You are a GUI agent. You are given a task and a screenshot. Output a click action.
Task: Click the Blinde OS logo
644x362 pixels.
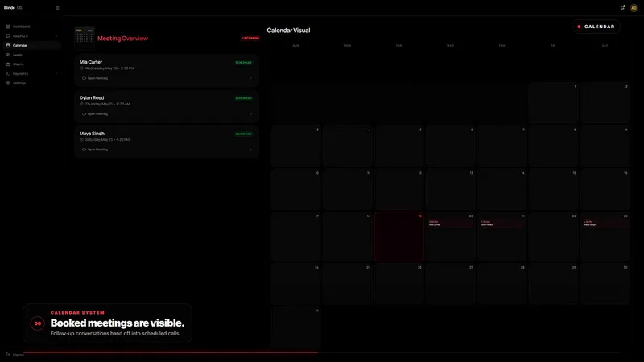[x=13, y=8]
